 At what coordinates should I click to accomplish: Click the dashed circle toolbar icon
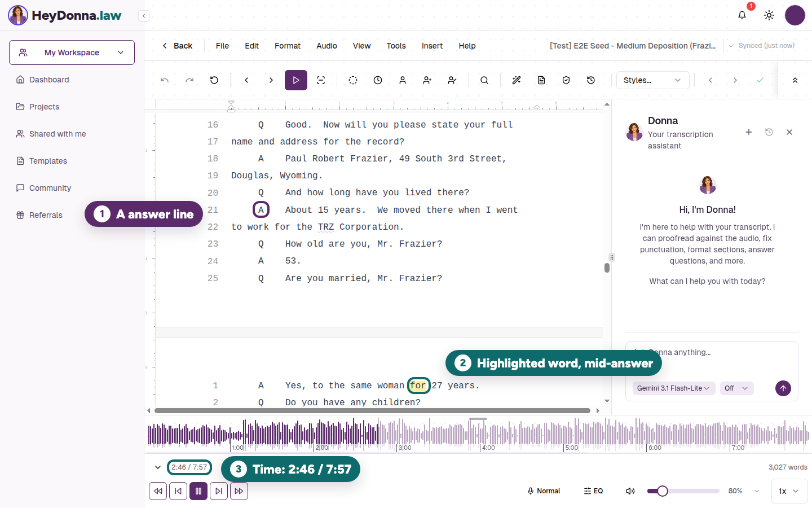353,80
